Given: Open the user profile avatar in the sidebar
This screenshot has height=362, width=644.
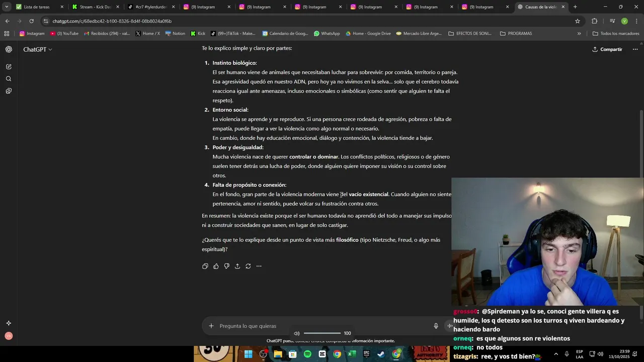Looking at the screenshot, I should click(9, 336).
